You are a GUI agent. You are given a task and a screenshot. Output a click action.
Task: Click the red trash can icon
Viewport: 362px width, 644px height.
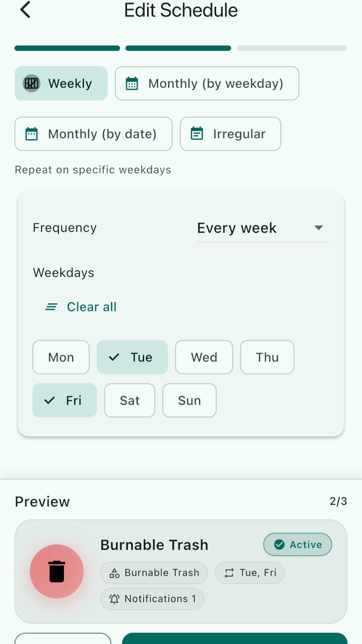tap(57, 571)
